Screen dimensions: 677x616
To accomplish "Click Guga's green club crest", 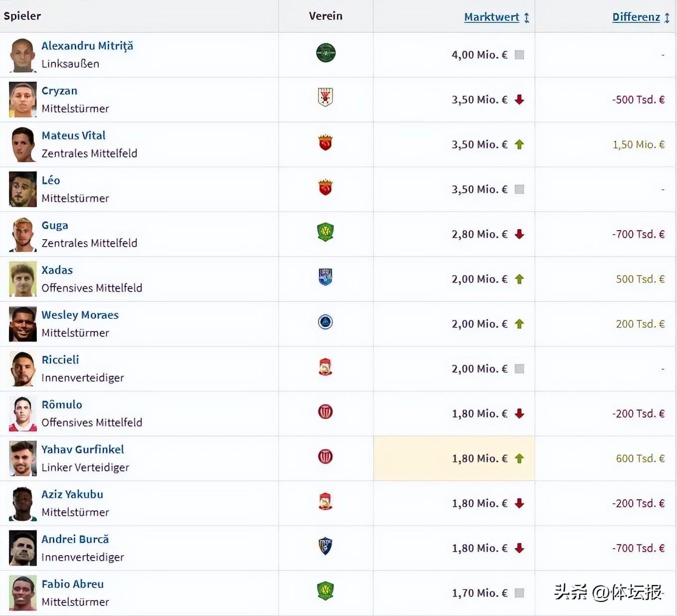I will click(326, 232).
